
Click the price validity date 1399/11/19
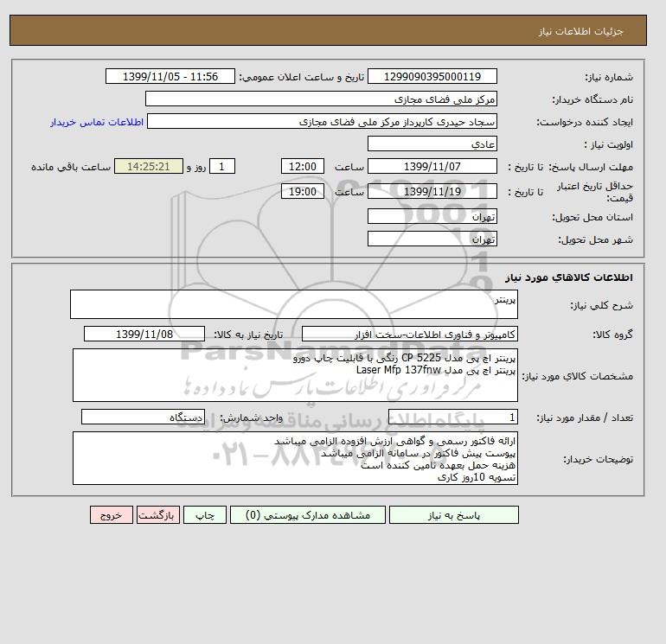pos(432,191)
